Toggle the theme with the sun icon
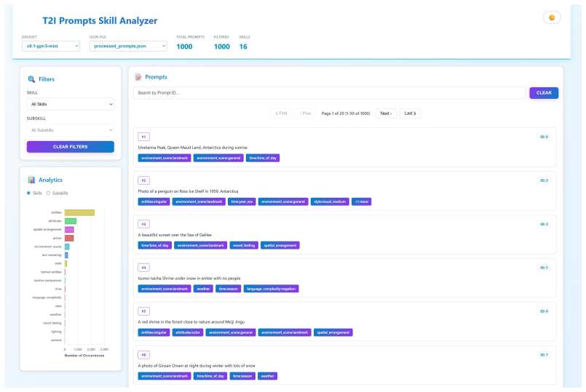Screen dimensions: 586x392 click(x=552, y=17)
